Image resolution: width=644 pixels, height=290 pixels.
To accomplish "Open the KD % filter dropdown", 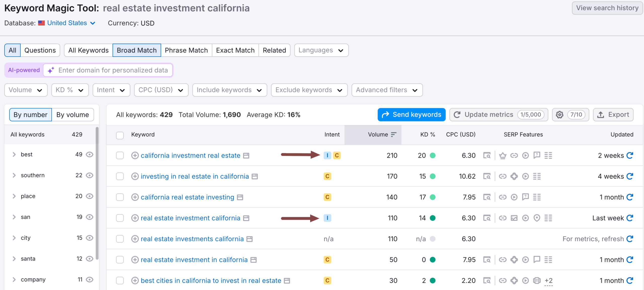I will tap(70, 90).
